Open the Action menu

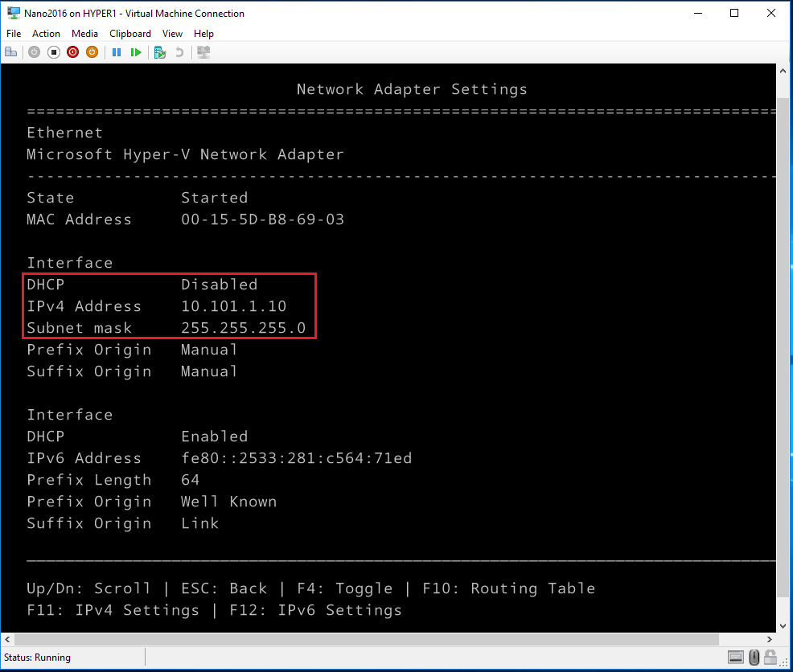tap(46, 34)
